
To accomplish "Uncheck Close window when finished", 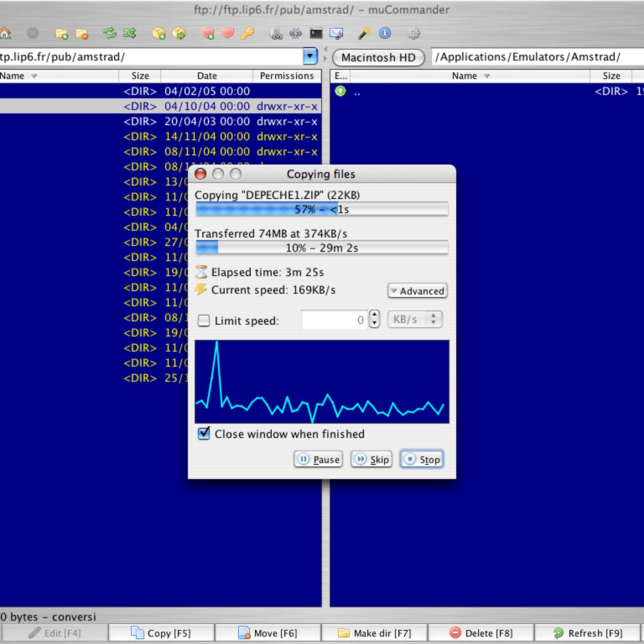I will click(x=204, y=433).
